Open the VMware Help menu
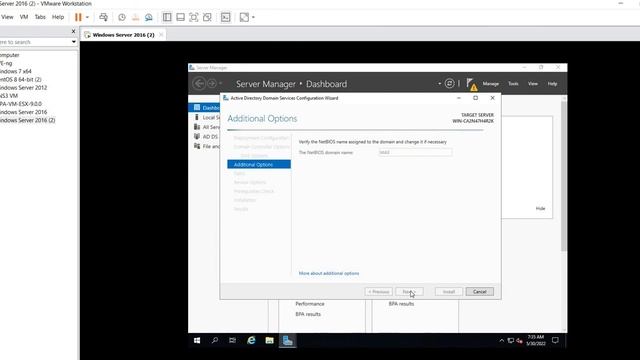This screenshot has width=640, height=360. click(x=58, y=17)
